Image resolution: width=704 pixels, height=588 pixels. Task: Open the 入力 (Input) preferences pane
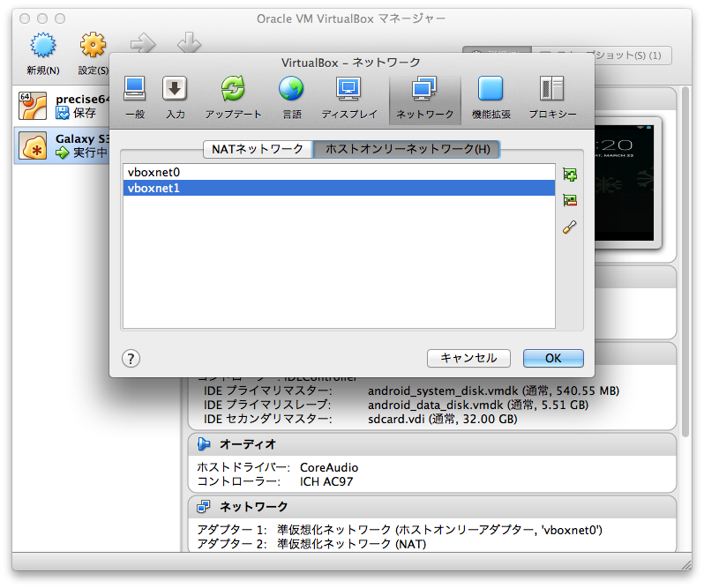[175, 97]
